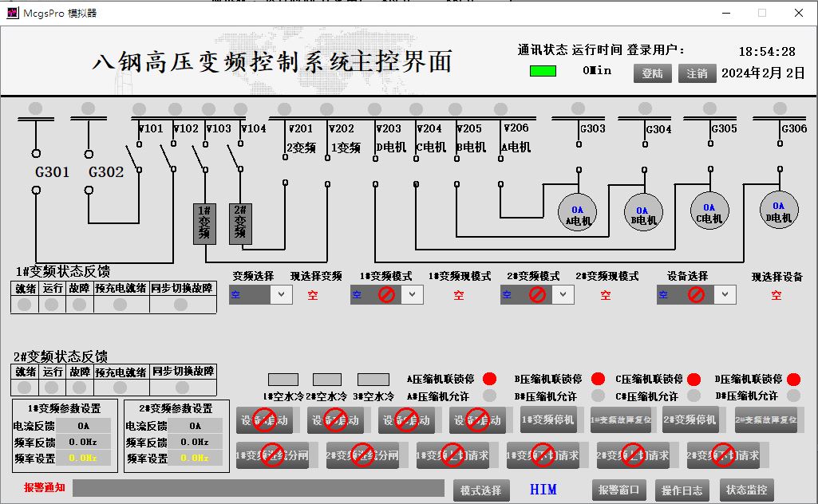Click the 注销 logout button
Viewport: 818px width, 504px height.
tap(697, 73)
